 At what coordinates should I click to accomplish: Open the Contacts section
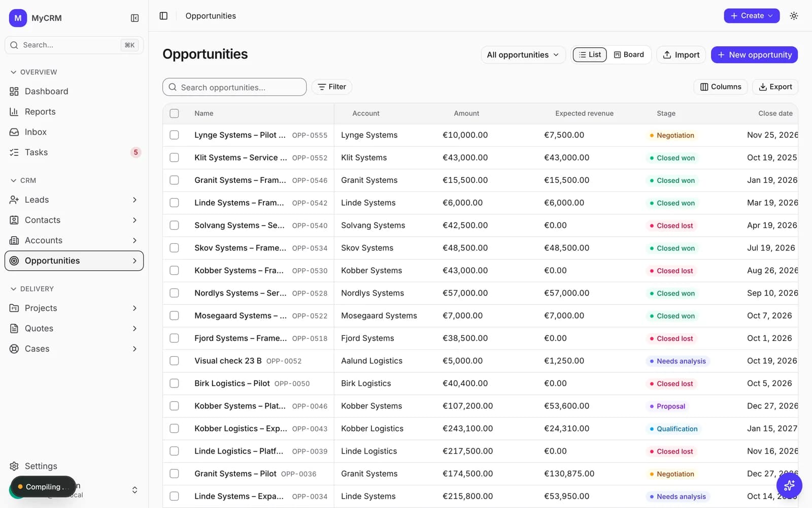pyautogui.click(x=74, y=220)
